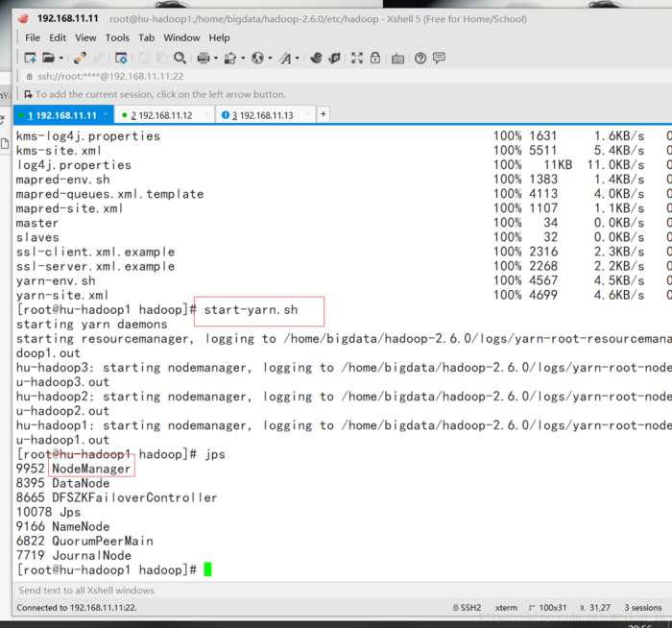Expand the Font dropdown arrow
This screenshot has height=628, width=672.
coord(297,58)
